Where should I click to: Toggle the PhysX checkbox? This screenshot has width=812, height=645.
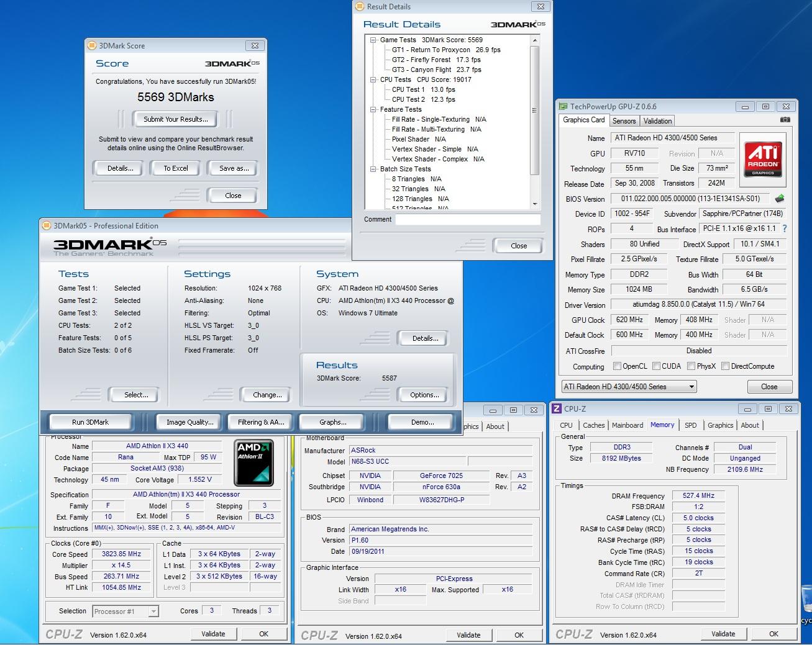coord(691,366)
